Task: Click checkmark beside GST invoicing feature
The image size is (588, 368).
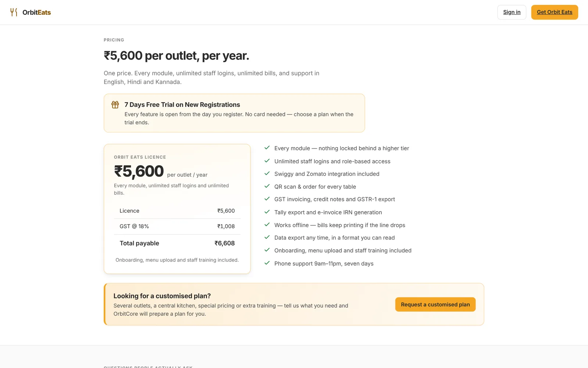Action: (x=267, y=199)
